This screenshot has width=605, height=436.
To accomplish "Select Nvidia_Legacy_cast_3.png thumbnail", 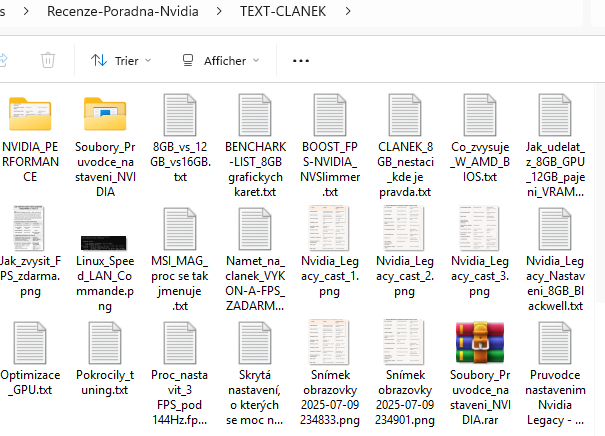I will 479,228.
